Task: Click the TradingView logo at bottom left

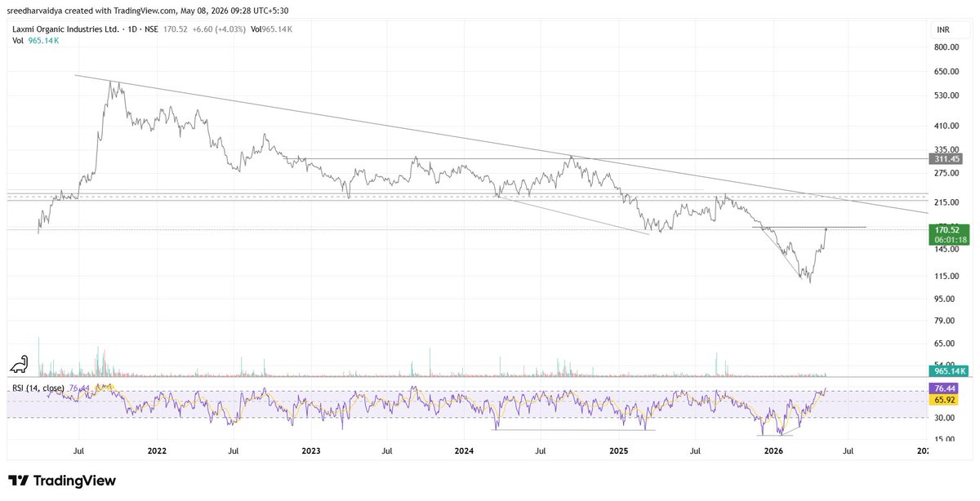Action: (61, 481)
